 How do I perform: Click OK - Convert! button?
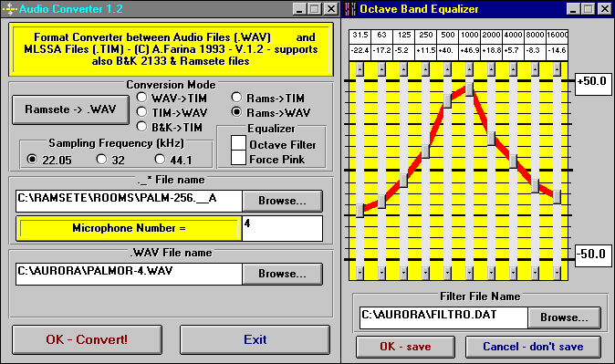click(x=87, y=339)
